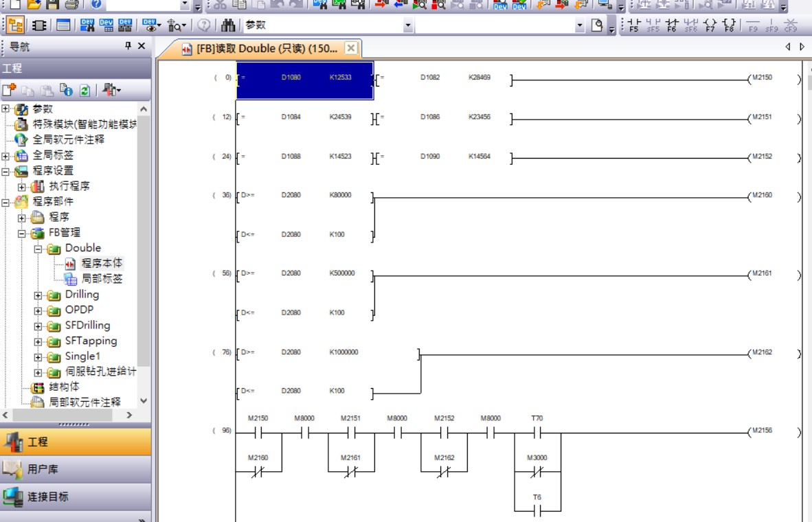Select the F8 application instruction icon
Viewport: 812px width, 522px height.
(x=729, y=25)
